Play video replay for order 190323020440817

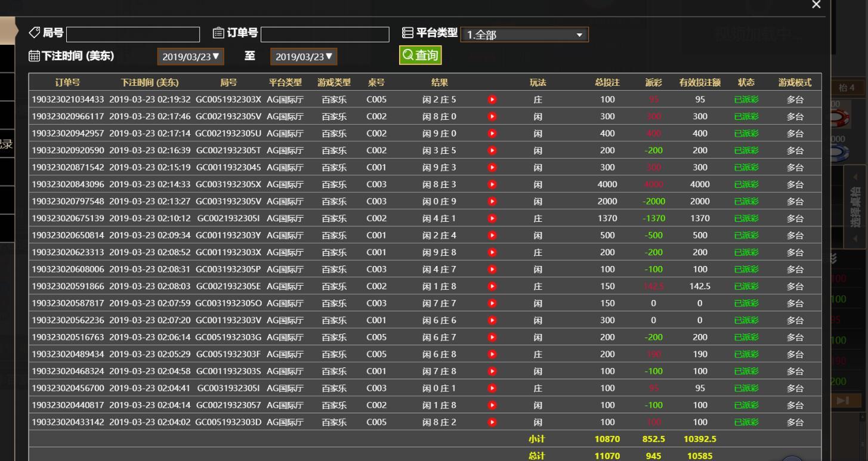coord(492,406)
